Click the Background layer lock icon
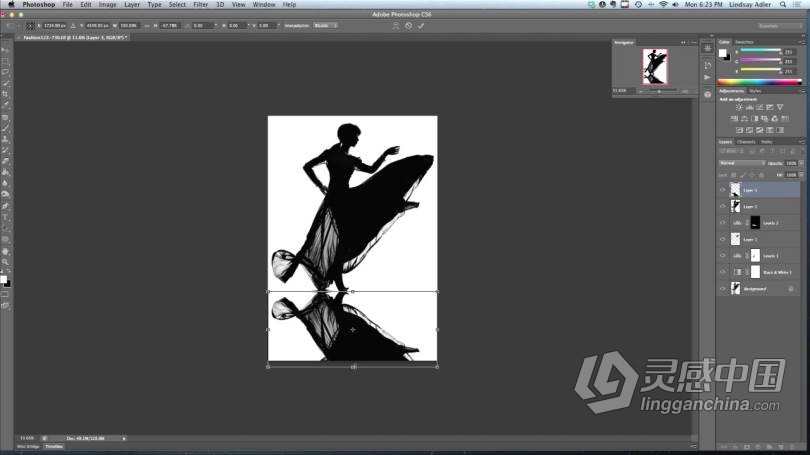Image resolution: width=810 pixels, height=455 pixels. pos(791,289)
